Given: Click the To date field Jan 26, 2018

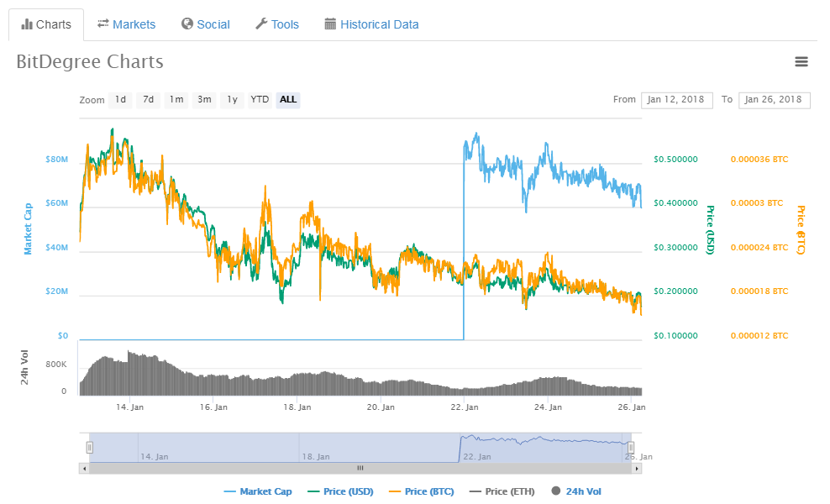Looking at the screenshot, I should pyautogui.click(x=774, y=99).
